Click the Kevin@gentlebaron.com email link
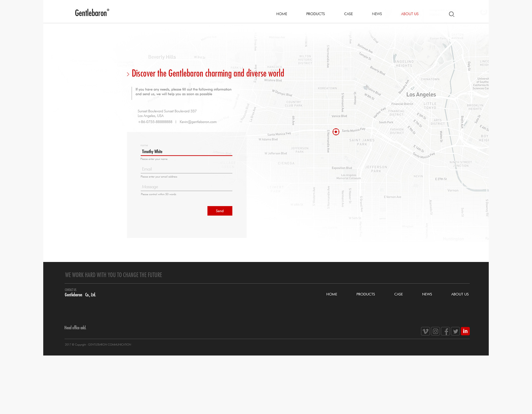Screen dimensions: 532x414 click(x=198, y=122)
